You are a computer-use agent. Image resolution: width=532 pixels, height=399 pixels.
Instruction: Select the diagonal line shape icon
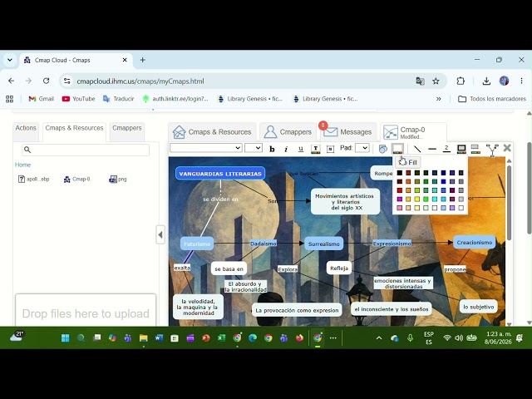pos(417,149)
